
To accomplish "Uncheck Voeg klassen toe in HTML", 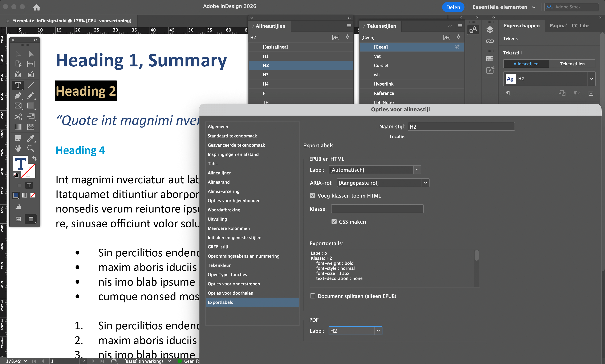I will 312,195.
